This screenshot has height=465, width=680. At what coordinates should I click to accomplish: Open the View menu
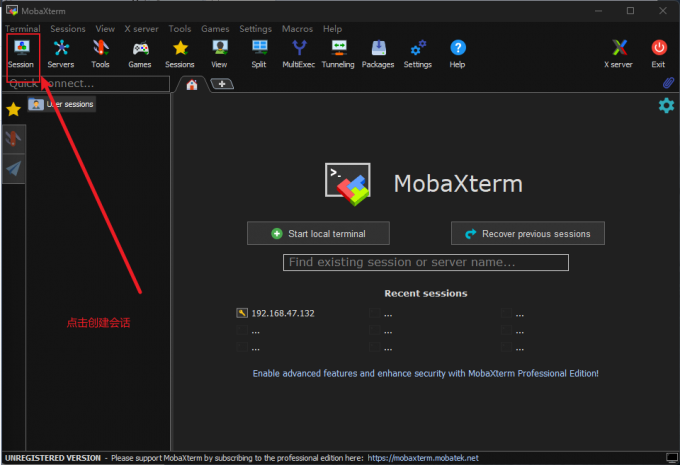click(x=105, y=29)
